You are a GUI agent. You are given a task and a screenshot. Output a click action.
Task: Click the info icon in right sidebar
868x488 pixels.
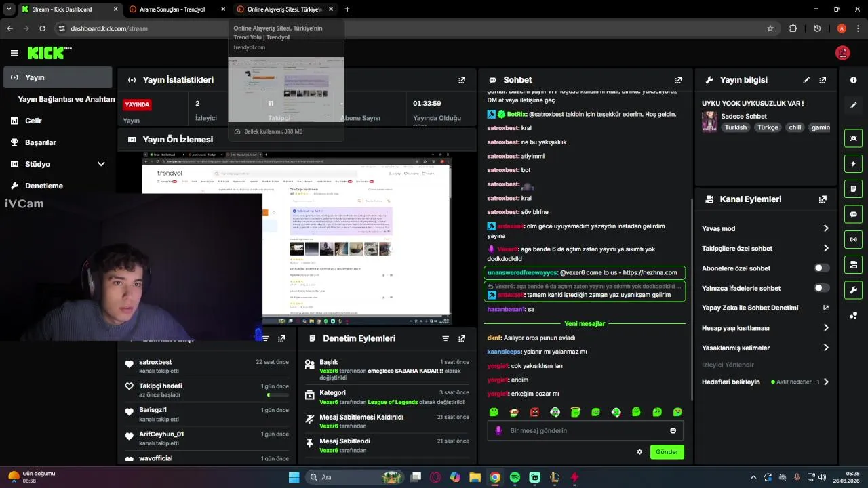tap(853, 80)
